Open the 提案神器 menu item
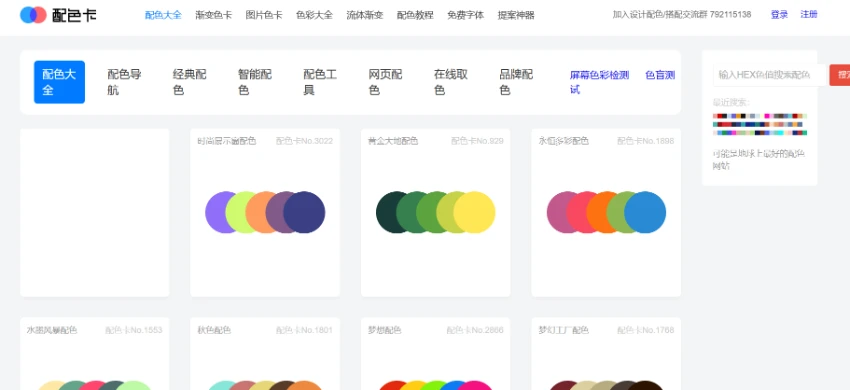Image resolution: width=850 pixels, height=390 pixels. click(516, 15)
